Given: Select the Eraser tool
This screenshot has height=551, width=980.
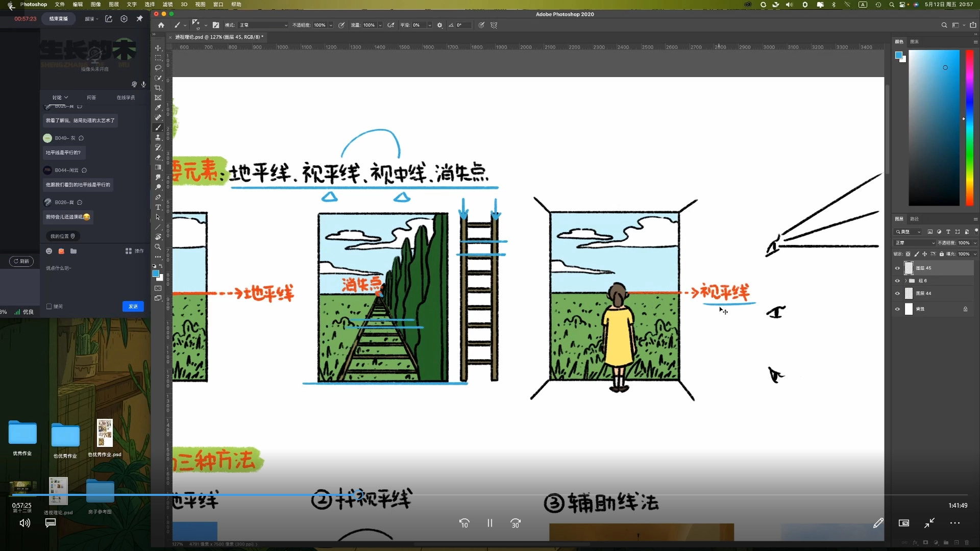Looking at the screenshot, I should pyautogui.click(x=158, y=158).
